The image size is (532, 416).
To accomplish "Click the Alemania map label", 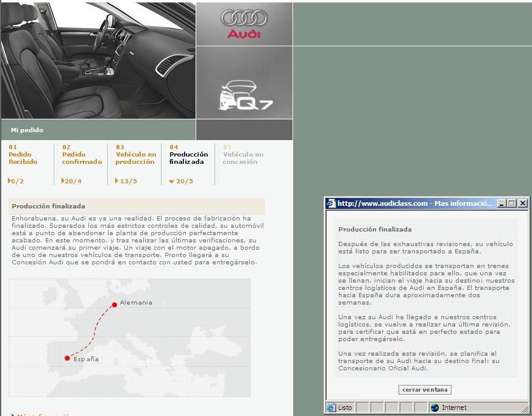I will tap(136, 303).
